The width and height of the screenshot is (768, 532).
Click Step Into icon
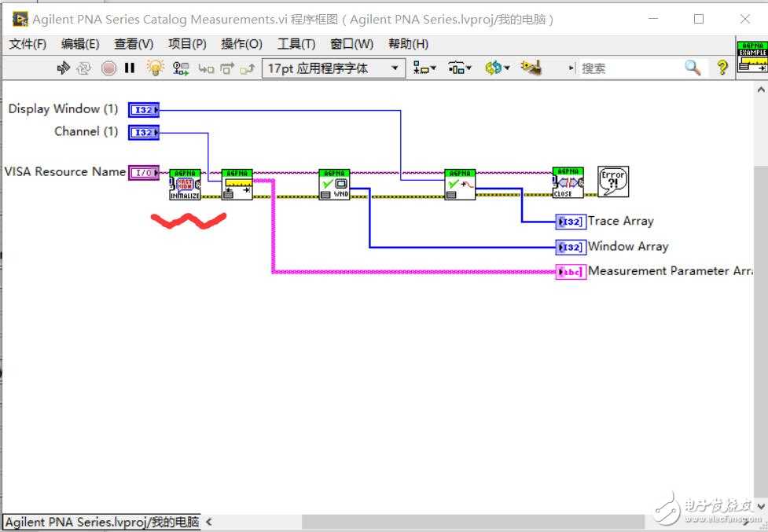(206, 68)
